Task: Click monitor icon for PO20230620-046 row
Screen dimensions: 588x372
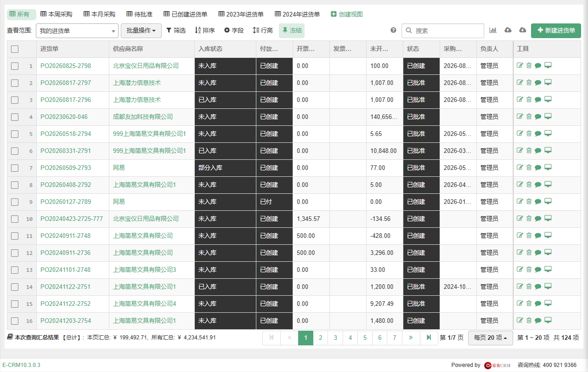Action: click(548, 117)
